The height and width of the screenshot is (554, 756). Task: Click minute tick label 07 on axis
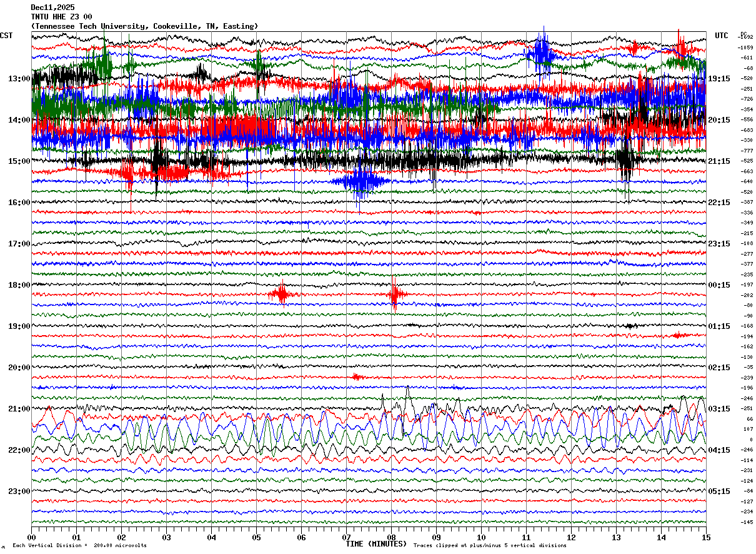click(x=346, y=537)
